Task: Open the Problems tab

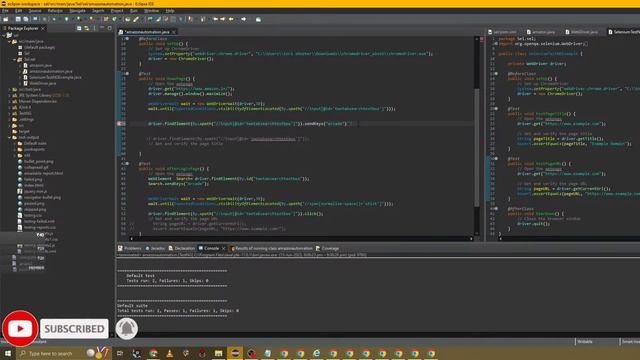Action: pos(129,248)
